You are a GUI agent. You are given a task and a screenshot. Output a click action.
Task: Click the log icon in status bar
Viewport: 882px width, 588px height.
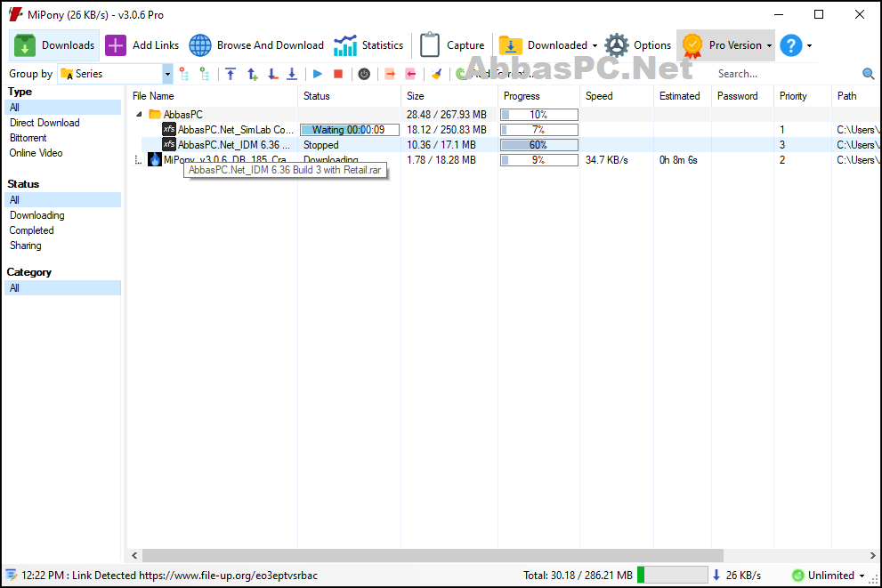(x=12, y=575)
